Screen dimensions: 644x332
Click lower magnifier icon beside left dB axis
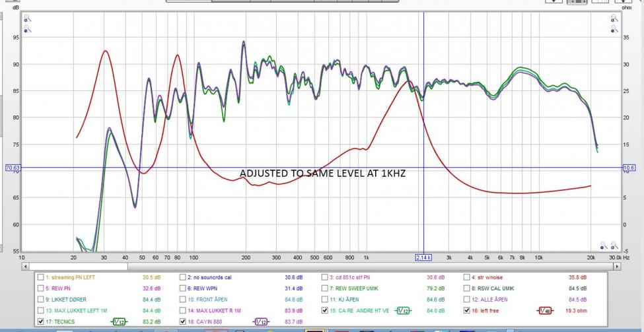27,29
